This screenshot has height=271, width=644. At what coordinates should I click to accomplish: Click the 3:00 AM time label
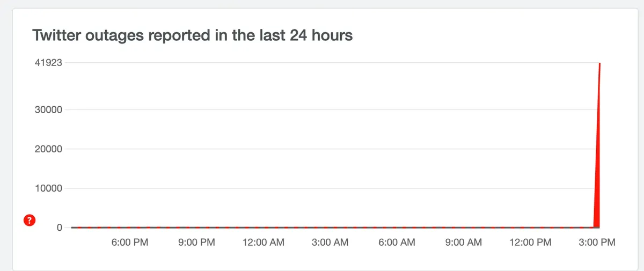[x=330, y=243]
